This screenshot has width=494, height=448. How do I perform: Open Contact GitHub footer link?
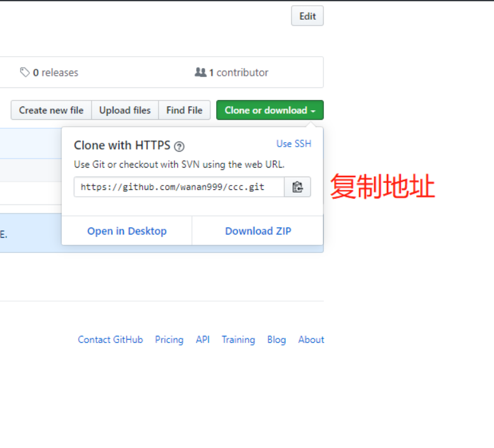coord(110,340)
